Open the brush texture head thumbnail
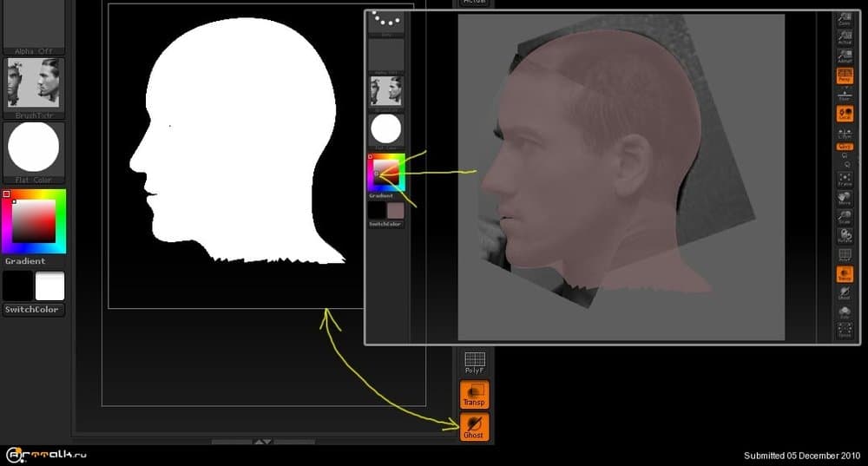Viewport: 868px width, 466px height. coord(33,85)
